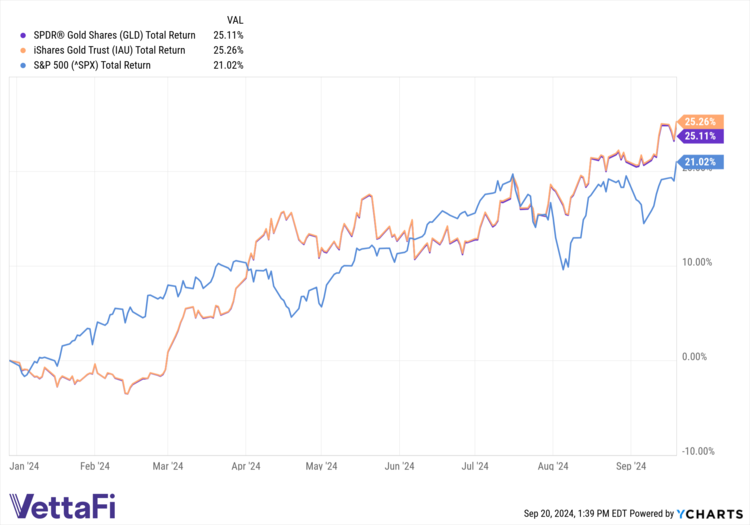Click the orange IAU legend dot
The width and height of the screenshot is (750, 525).
[22, 49]
